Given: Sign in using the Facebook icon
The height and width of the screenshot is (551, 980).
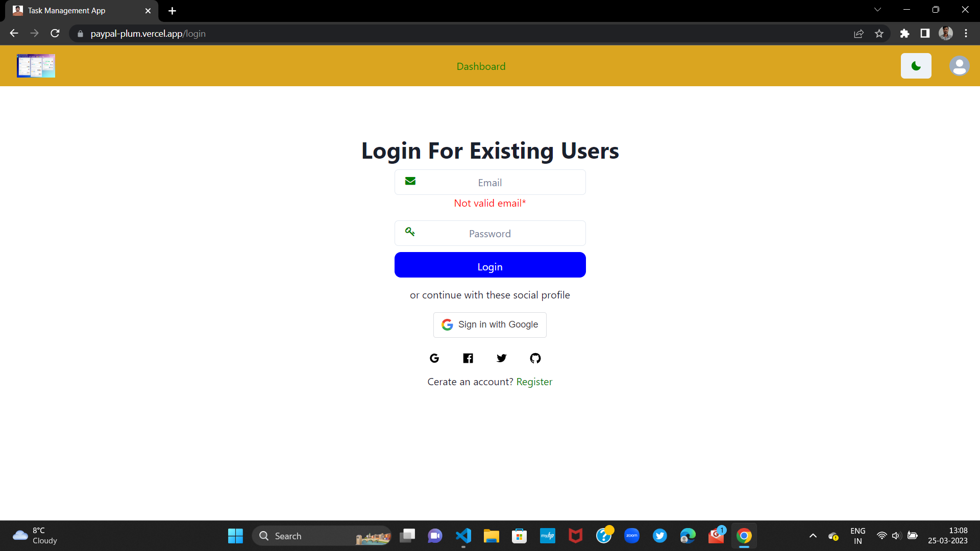Looking at the screenshot, I should point(468,358).
